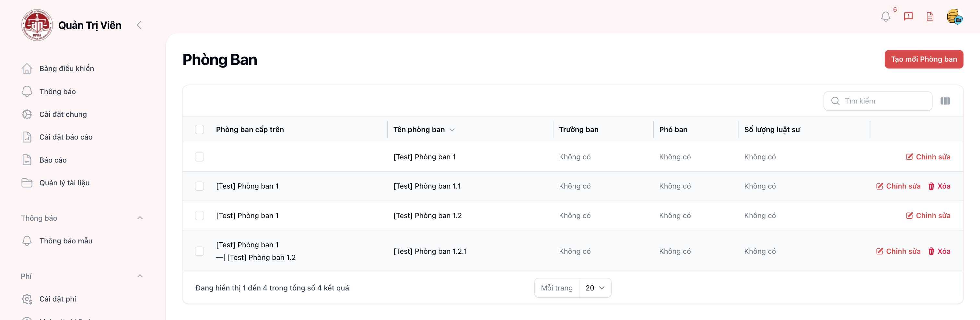Open the user avatar profile menu
Viewport: 980px width, 320px height.
coord(954,17)
